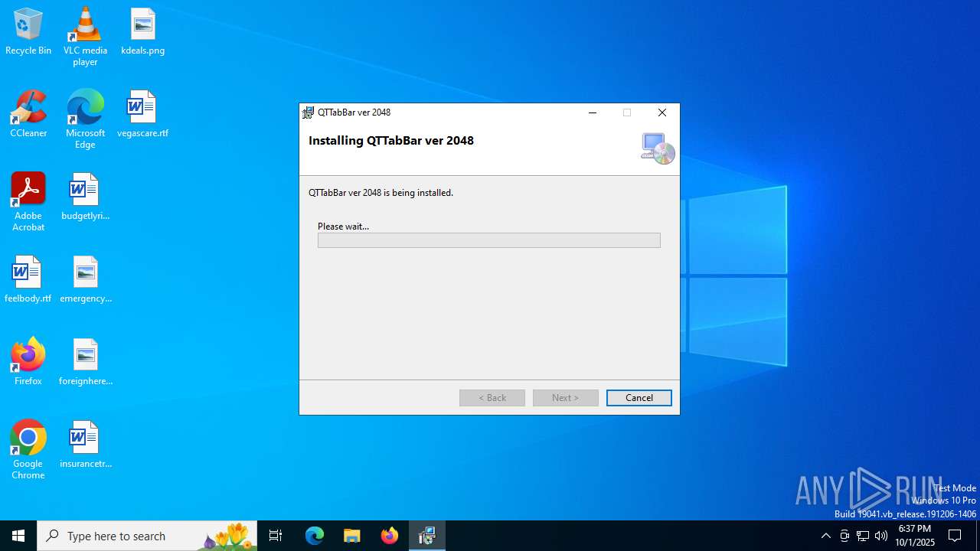Click the installer taskbar button
980x551 pixels.
point(427,536)
